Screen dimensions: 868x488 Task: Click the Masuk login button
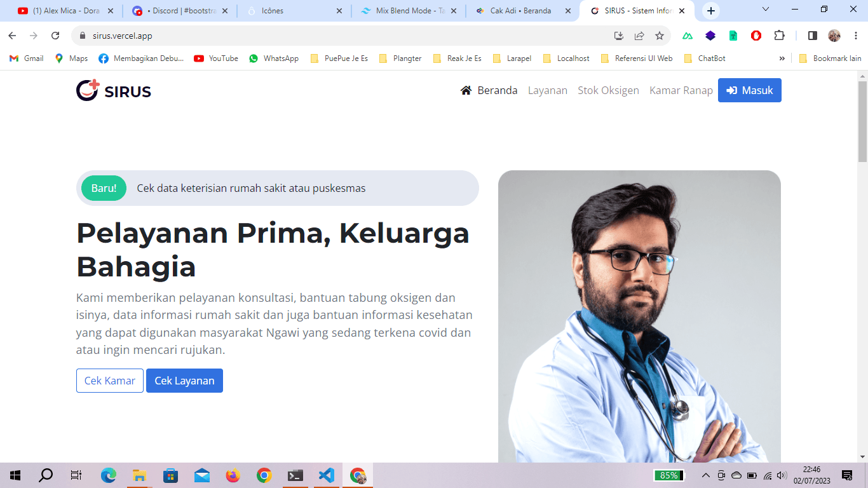(750, 90)
